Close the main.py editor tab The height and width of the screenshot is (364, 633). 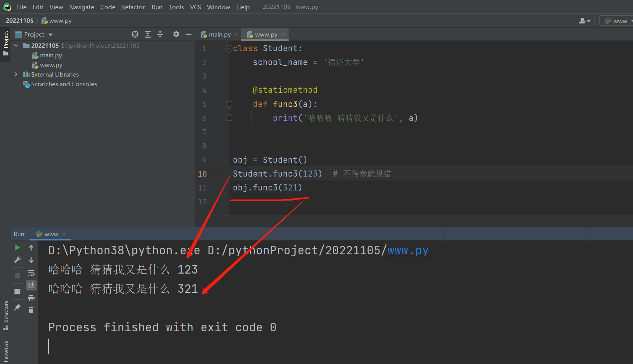point(236,34)
